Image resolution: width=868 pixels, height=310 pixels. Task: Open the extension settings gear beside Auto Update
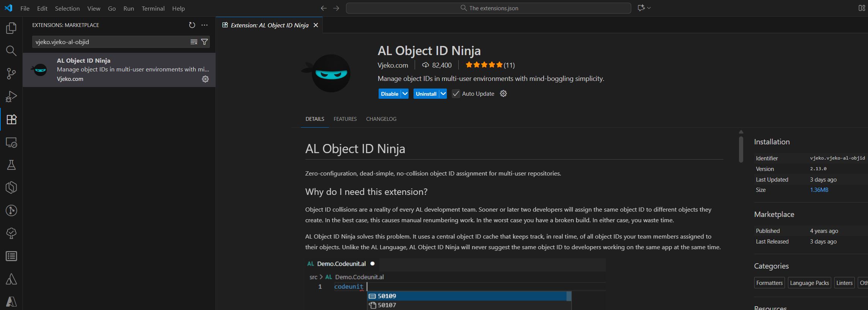(x=503, y=93)
